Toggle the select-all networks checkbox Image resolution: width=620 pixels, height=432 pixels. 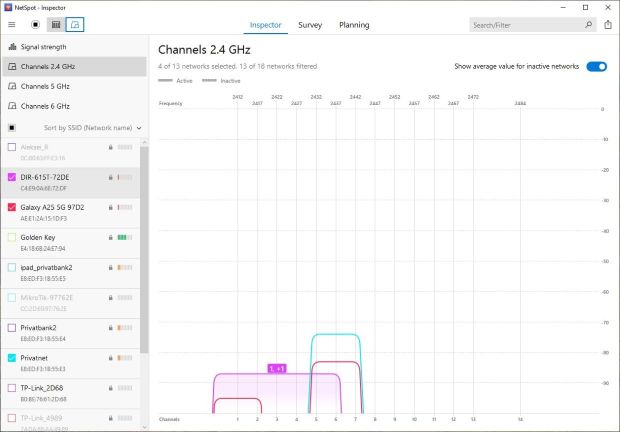12,128
